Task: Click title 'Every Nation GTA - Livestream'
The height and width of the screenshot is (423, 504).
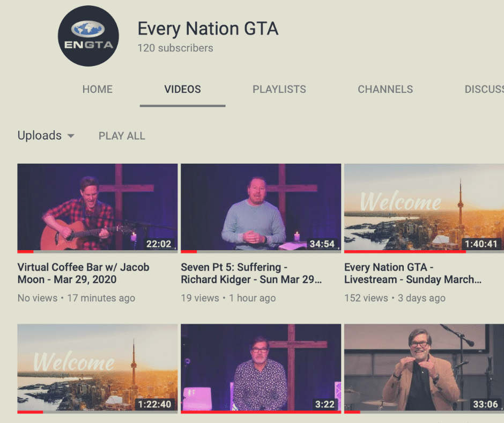Action: (413, 273)
